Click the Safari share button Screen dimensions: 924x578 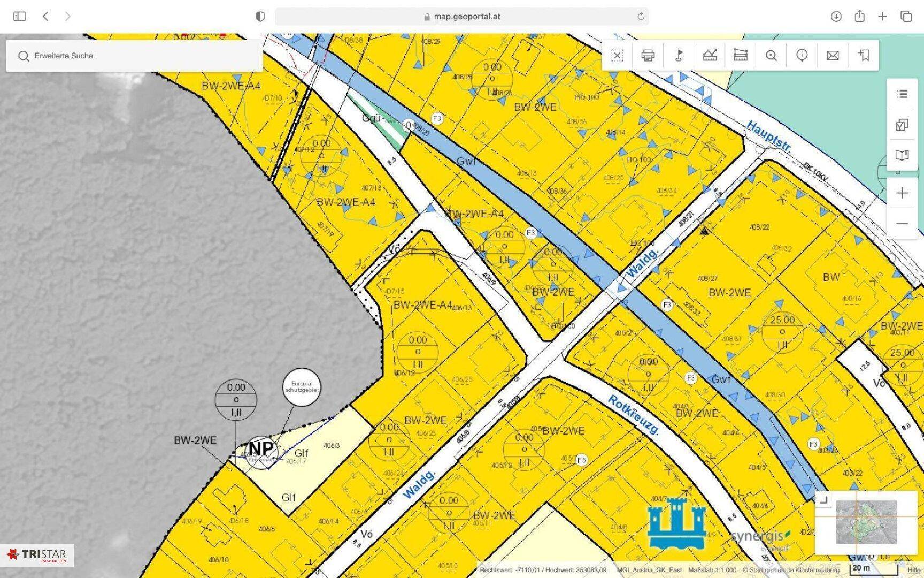pos(859,16)
